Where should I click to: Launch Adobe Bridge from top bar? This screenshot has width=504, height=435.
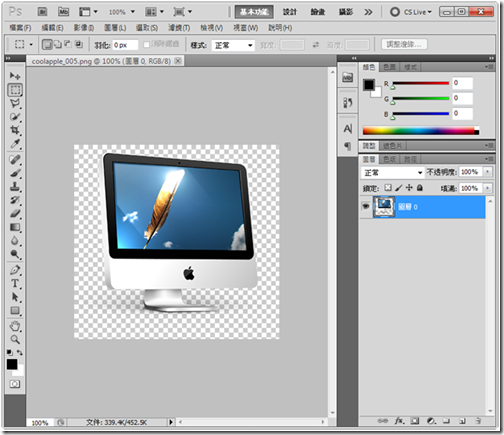(42, 12)
